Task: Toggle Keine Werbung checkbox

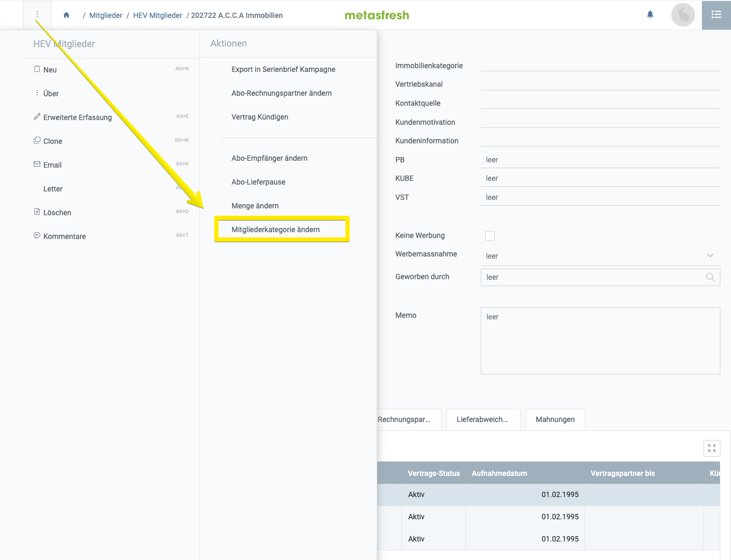Action: pos(490,236)
